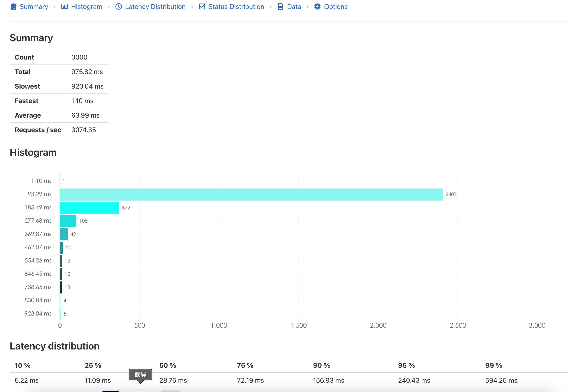Click the Histogram bar chart icon
Screen dimensions: 573x392
click(x=65, y=7)
